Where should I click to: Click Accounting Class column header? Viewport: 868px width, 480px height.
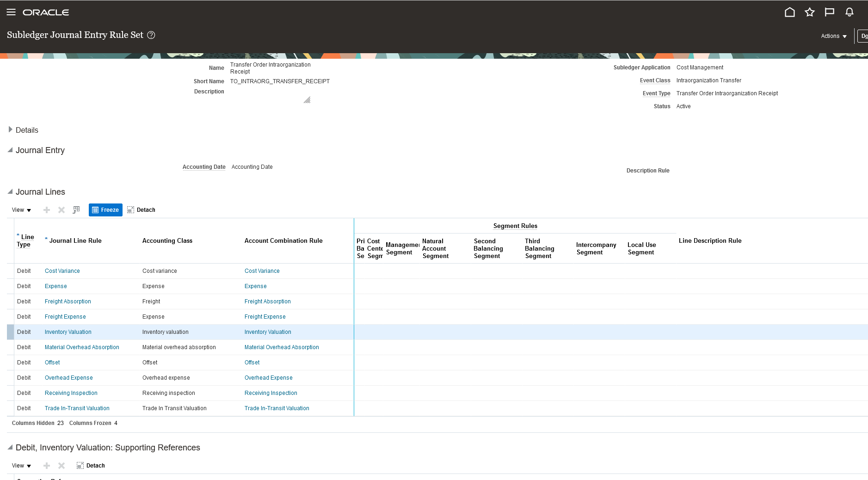[167, 241]
